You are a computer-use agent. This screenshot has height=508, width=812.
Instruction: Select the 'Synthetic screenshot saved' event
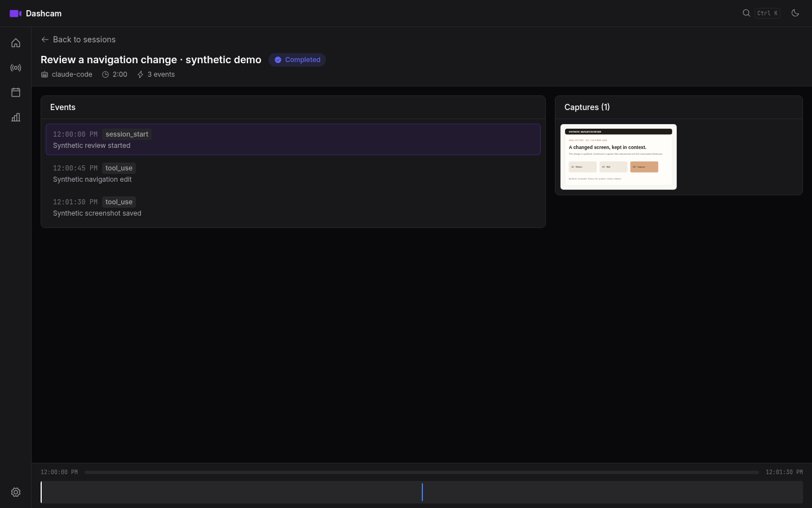click(293, 207)
